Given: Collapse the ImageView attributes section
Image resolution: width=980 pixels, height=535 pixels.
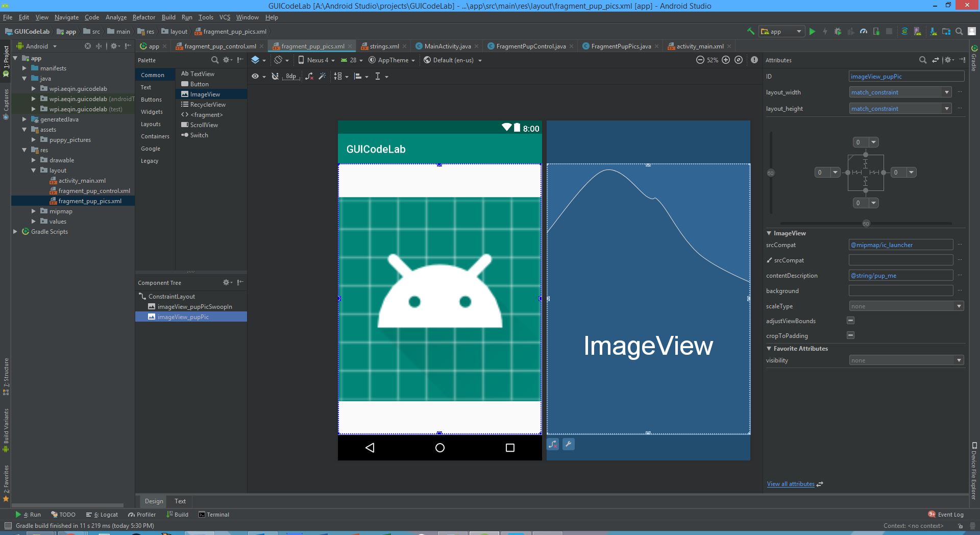Looking at the screenshot, I should pos(769,233).
